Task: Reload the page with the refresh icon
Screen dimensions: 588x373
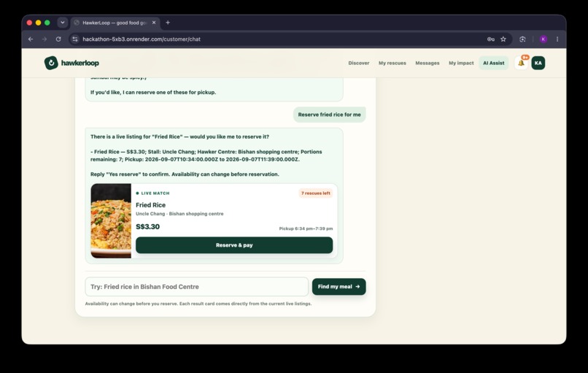Action: [58, 39]
